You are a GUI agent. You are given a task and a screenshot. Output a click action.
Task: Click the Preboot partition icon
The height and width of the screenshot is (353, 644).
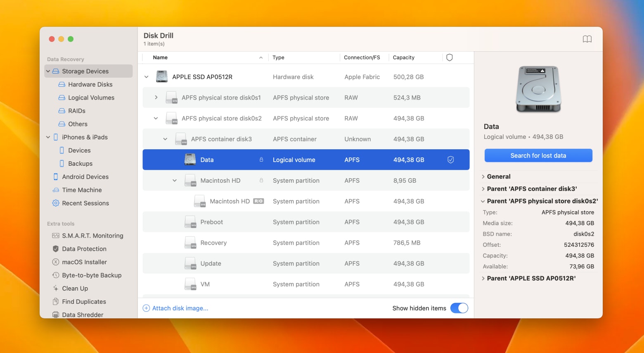[190, 222]
